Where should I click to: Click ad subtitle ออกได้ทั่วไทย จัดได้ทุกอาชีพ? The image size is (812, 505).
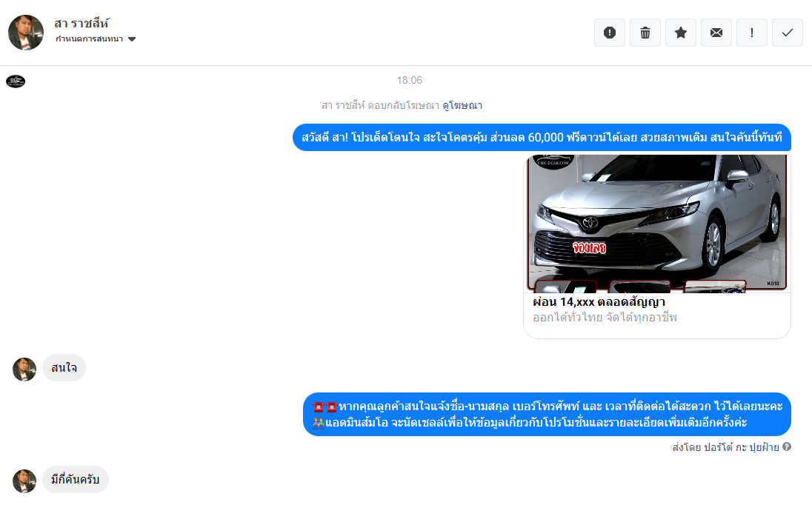pyautogui.click(x=605, y=318)
